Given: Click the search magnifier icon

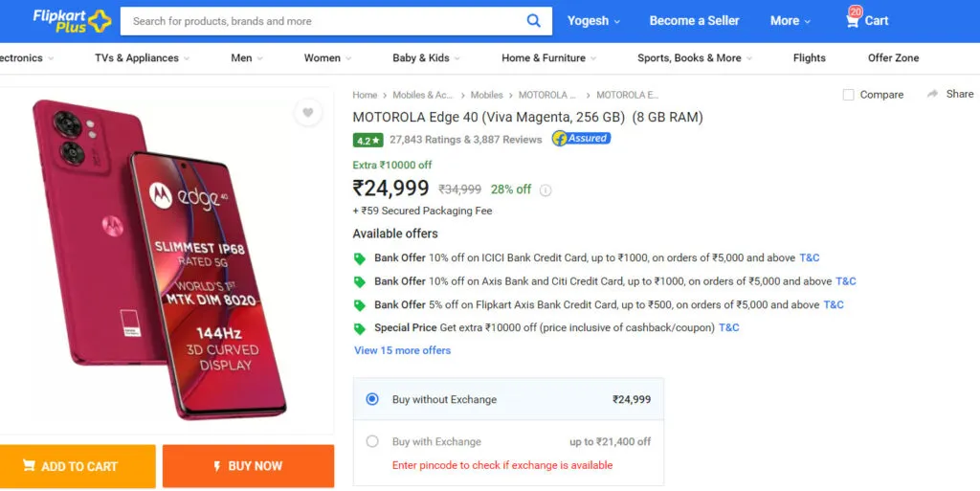Looking at the screenshot, I should coord(533,21).
